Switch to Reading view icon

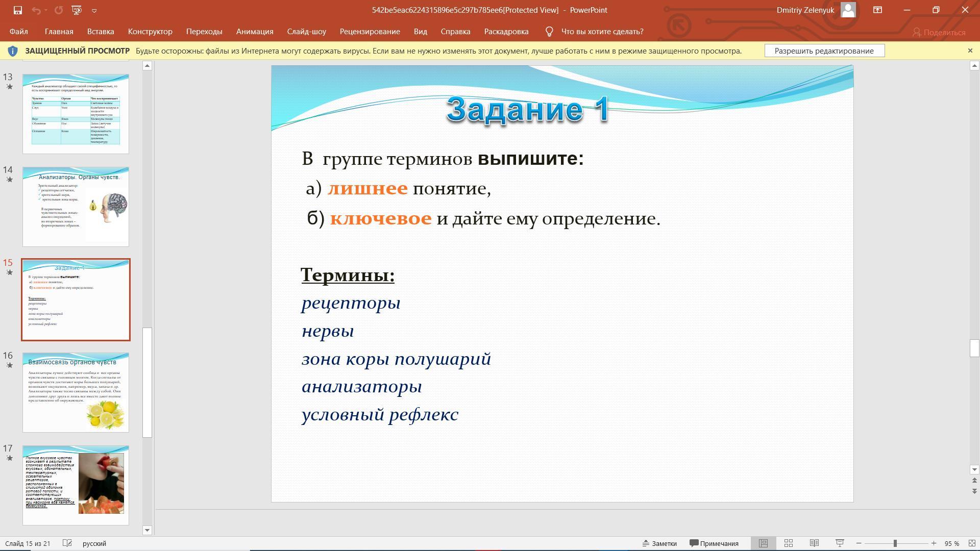point(814,543)
